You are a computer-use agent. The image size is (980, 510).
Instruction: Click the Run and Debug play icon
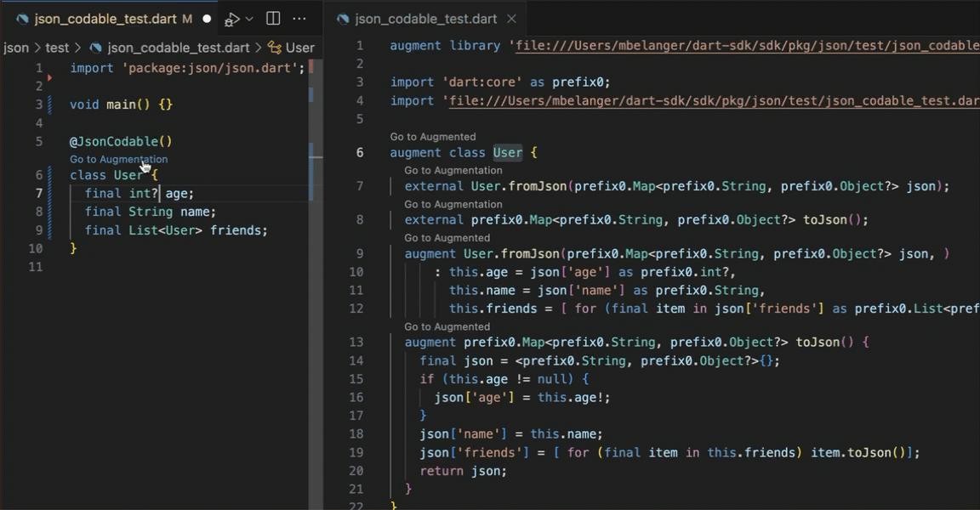point(231,19)
